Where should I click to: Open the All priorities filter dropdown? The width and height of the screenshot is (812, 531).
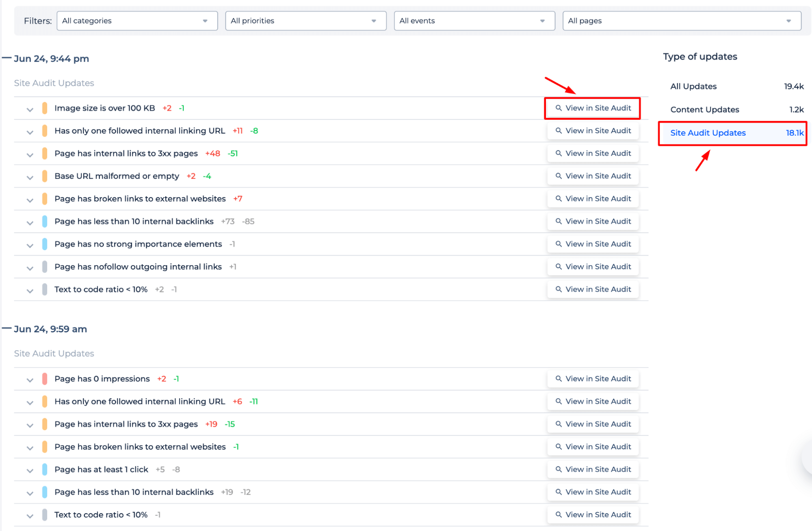pos(305,21)
